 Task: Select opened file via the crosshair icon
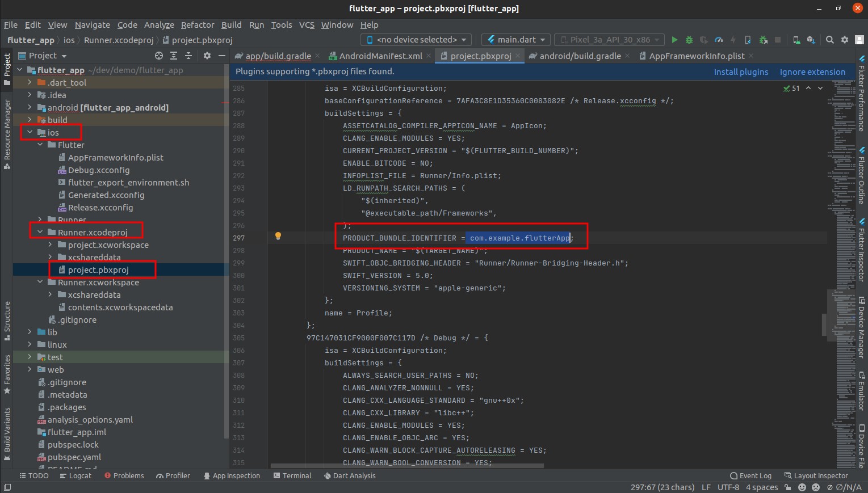[x=159, y=56]
